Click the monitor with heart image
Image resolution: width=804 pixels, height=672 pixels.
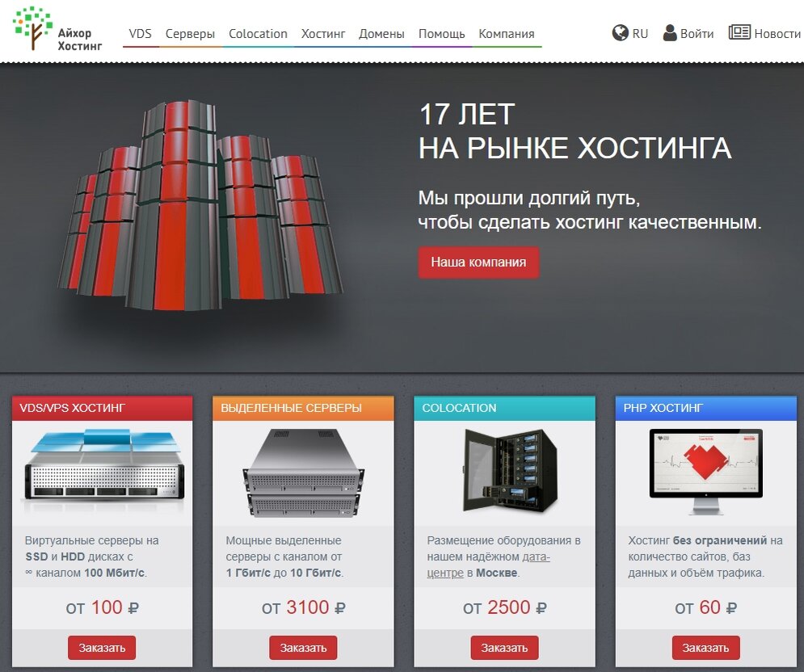pos(706,472)
